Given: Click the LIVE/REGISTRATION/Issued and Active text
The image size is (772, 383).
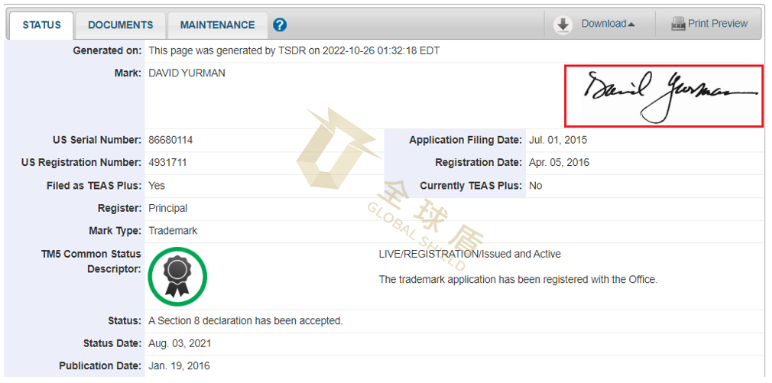Looking at the screenshot, I should [x=470, y=255].
